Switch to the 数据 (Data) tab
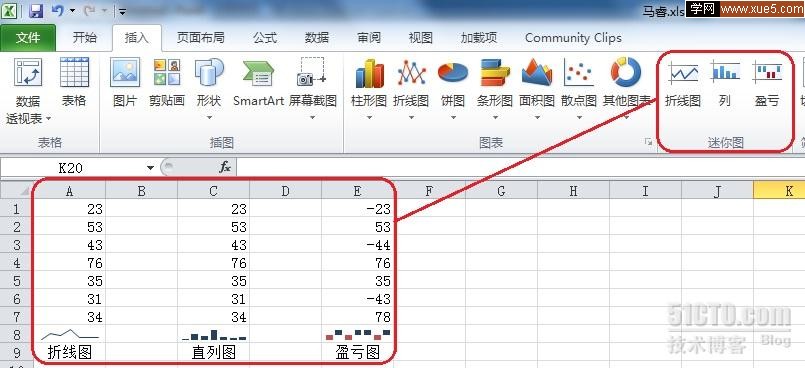Screen dimensions: 805x368 point(317,37)
